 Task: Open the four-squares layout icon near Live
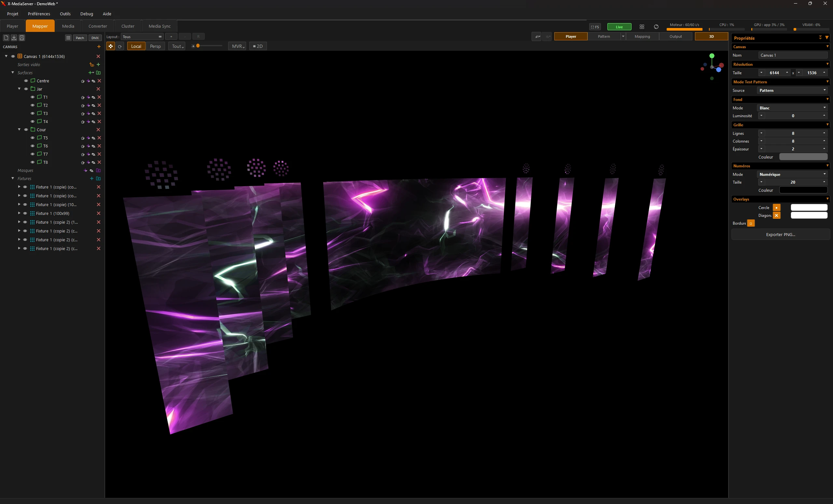642,27
